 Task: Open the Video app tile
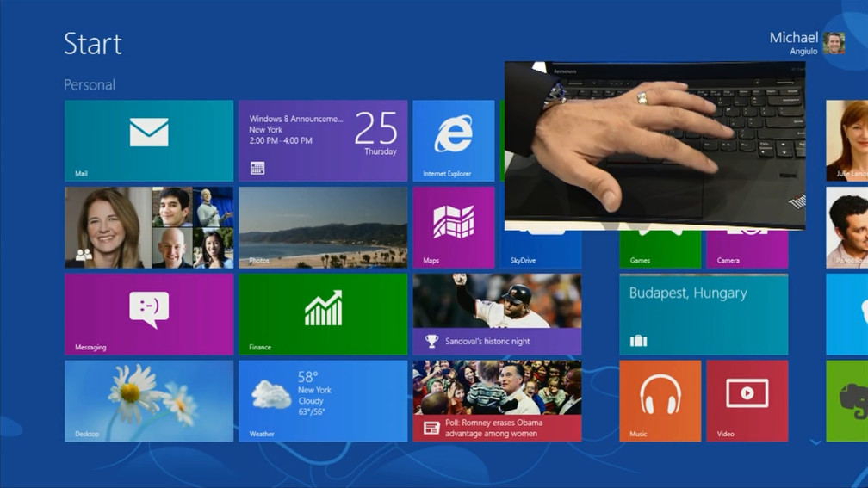[x=747, y=400]
